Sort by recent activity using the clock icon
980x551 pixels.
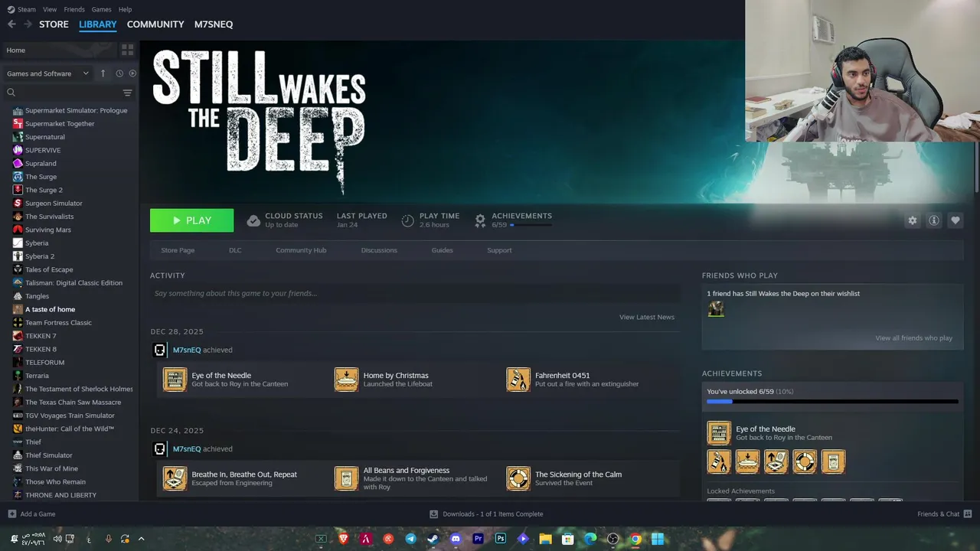click(x=119, y=73)
